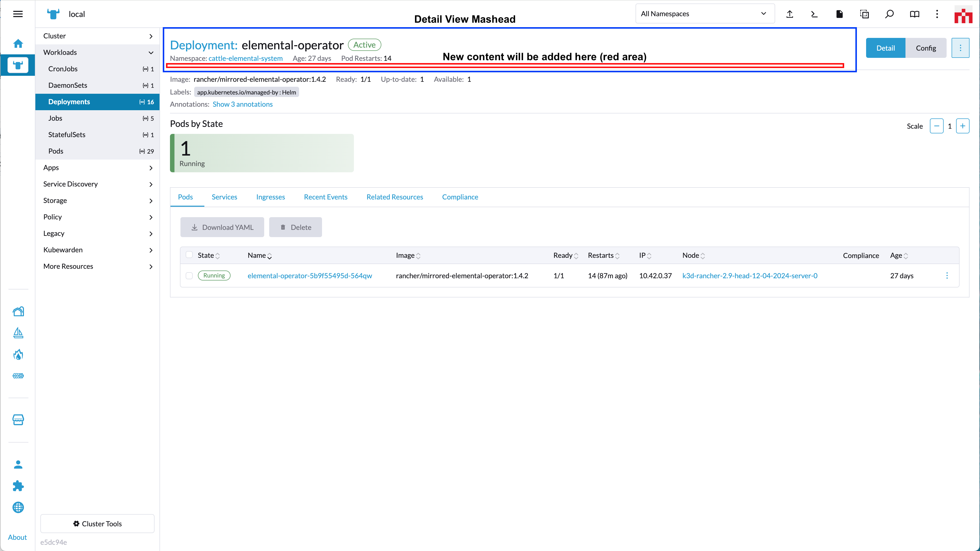
Task: Click Show 3 annotations link
Action: (243, 104)
